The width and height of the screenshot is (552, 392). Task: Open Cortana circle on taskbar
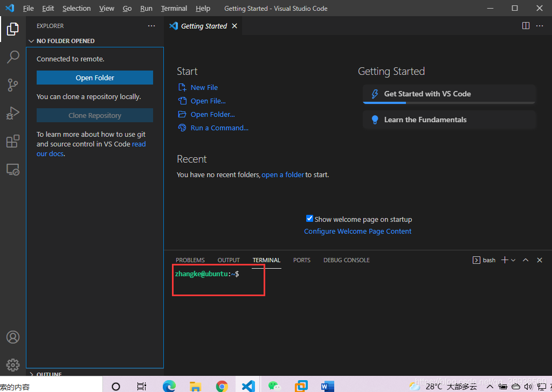click(x=115, y=387)
